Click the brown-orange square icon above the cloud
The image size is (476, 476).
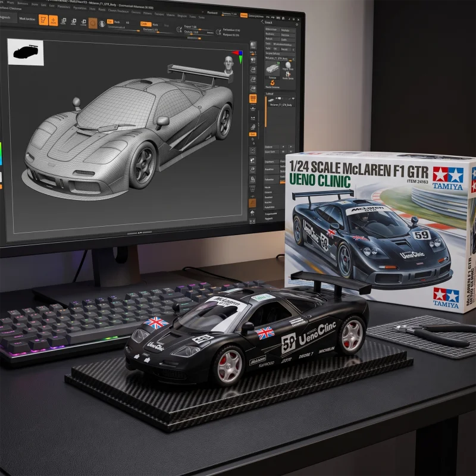coord(252,203)
